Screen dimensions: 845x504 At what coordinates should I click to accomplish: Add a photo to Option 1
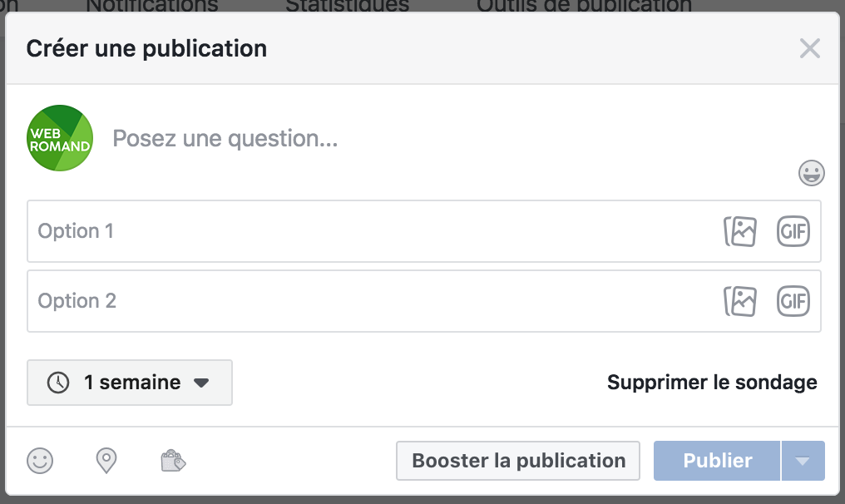click(x=740, y=231)
